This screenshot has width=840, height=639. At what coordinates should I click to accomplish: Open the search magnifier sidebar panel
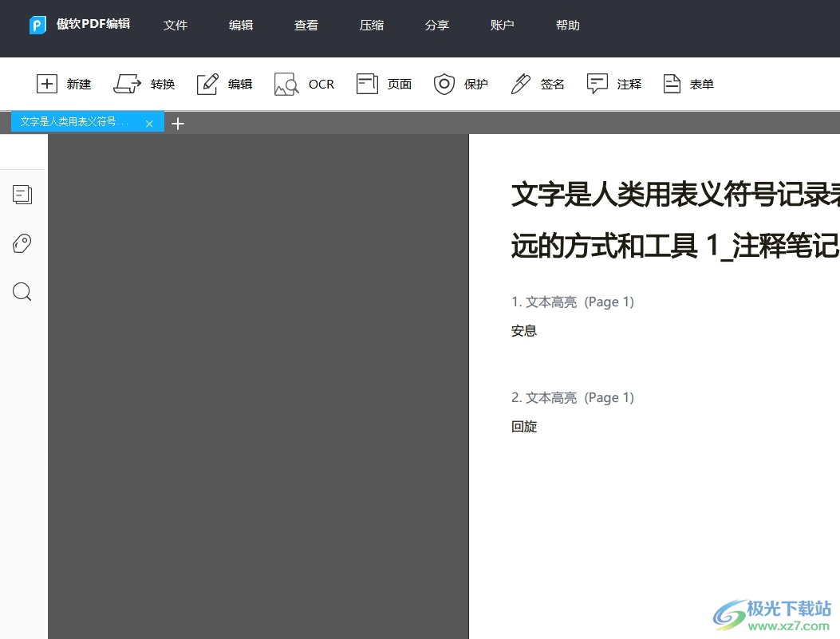click(22, 292)
